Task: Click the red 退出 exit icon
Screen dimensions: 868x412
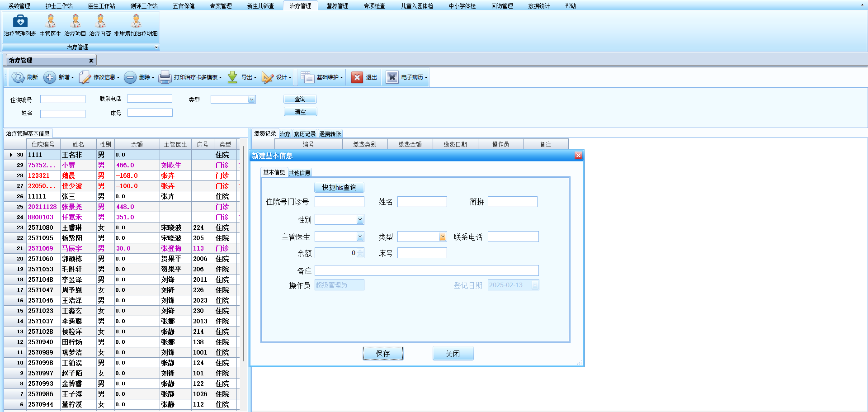Action: 357,77
